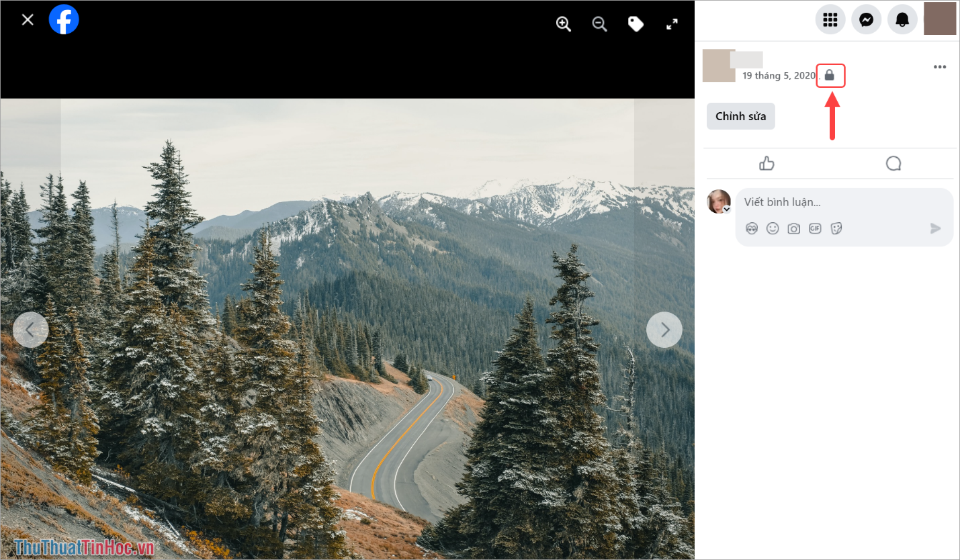Click the zoom out magnifier icon
This screenshot has width=960, height=560.
click(x=599, y=24)
